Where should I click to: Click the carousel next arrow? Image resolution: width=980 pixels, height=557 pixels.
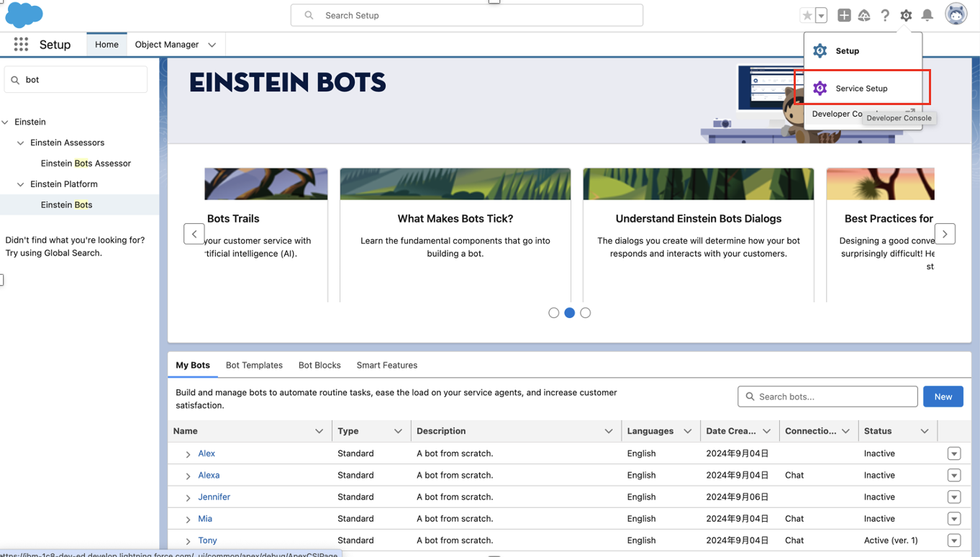pos(945,234)
